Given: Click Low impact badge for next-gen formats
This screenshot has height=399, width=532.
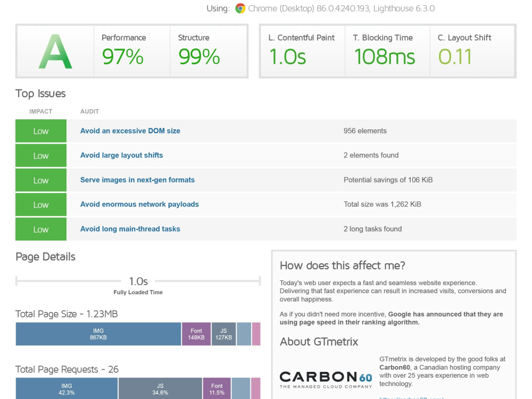Looking at the screenshot, I should [x=41, y=180].
